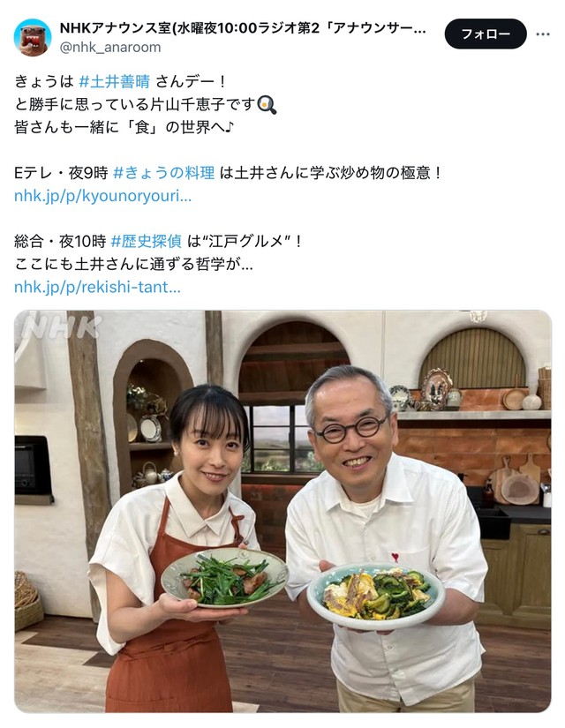
Task: Click the text 総合・夜10時
Action: point(60,242)
